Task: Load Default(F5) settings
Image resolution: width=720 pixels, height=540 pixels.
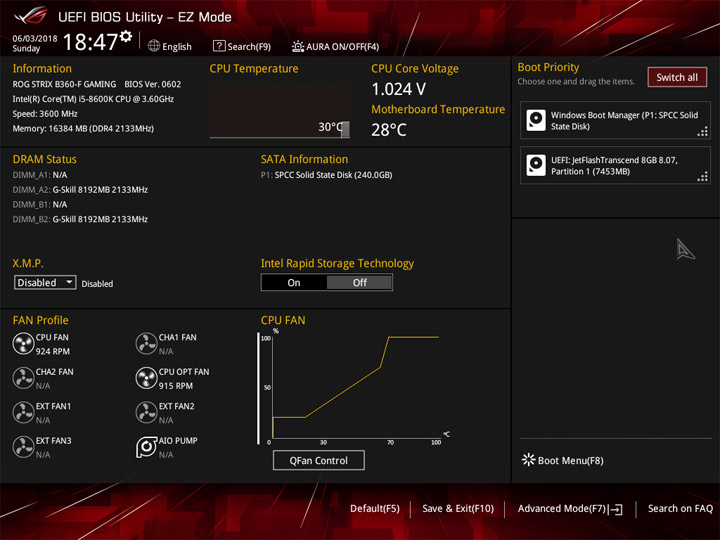Action: [x=375, y=509]
